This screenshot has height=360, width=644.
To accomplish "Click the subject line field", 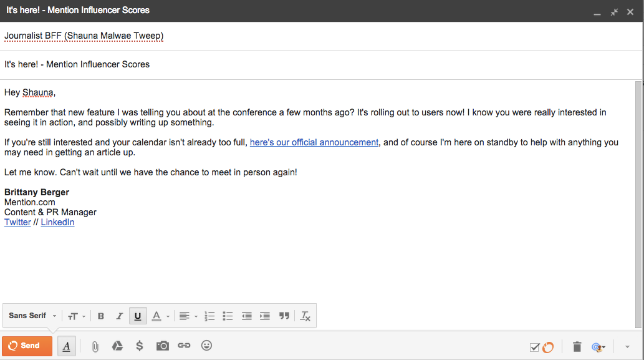I will point(320,64).
